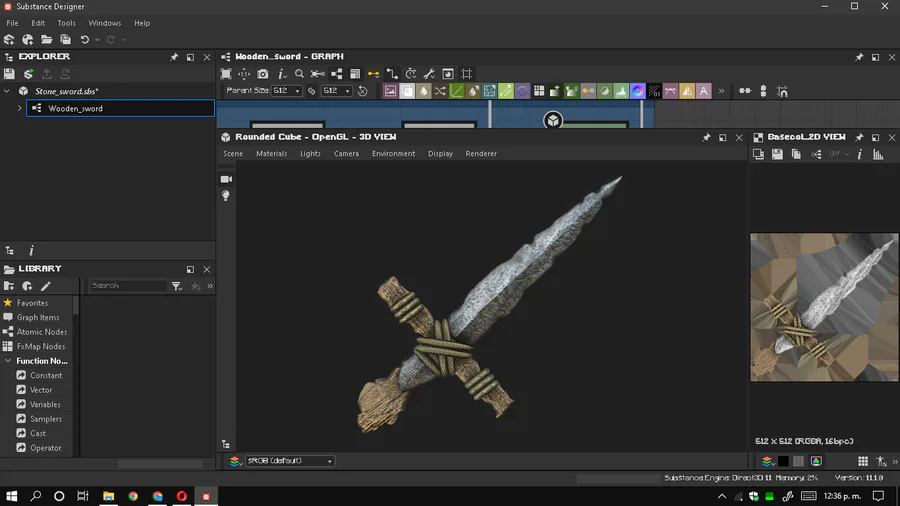Add Blur node from droplet icon

[424, 91]
